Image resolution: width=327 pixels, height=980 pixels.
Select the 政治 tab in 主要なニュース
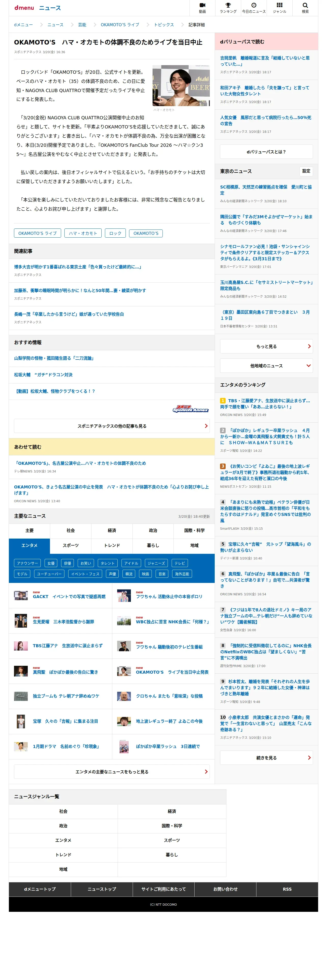(x=153, y=530)
